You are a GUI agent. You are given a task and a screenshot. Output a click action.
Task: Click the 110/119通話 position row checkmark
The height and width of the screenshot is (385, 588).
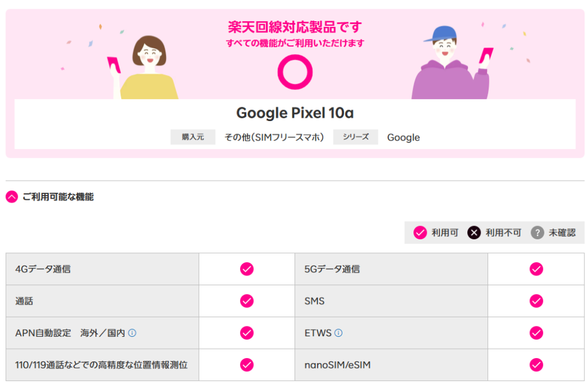click(247, 365)
